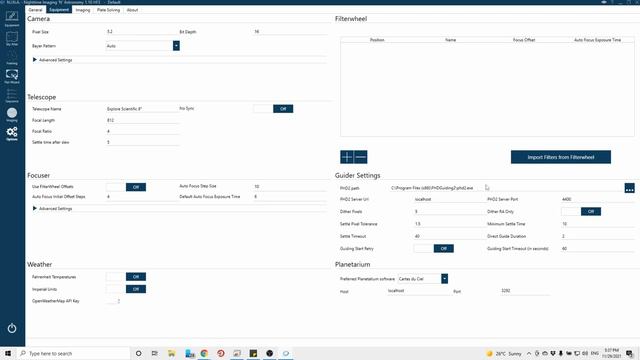Open File Explorer from the taskbar
The width and height of the screenshot is (640, 360).
click(171, 353)
